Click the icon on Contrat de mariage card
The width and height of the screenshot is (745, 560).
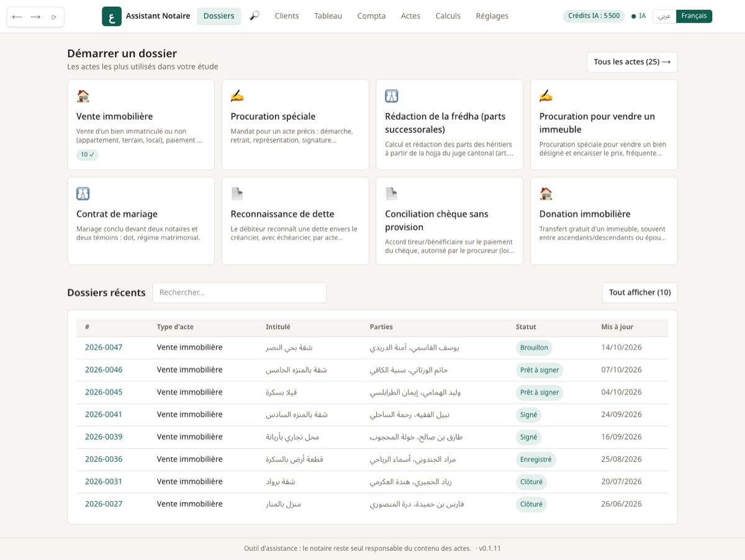pyautogui.click(x=83, y=194)
